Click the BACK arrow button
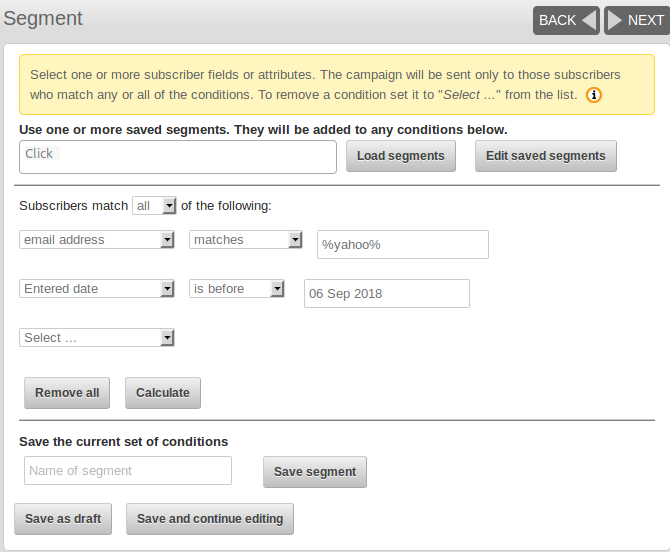This screenshot has width=670, height=552. click(x=566, y=20)
